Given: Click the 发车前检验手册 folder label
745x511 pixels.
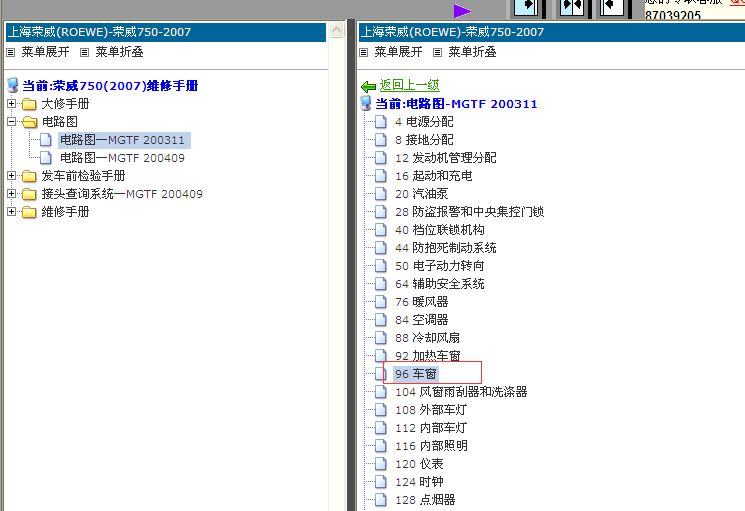Looking at the screenshot, I should (x=83, y=176).
